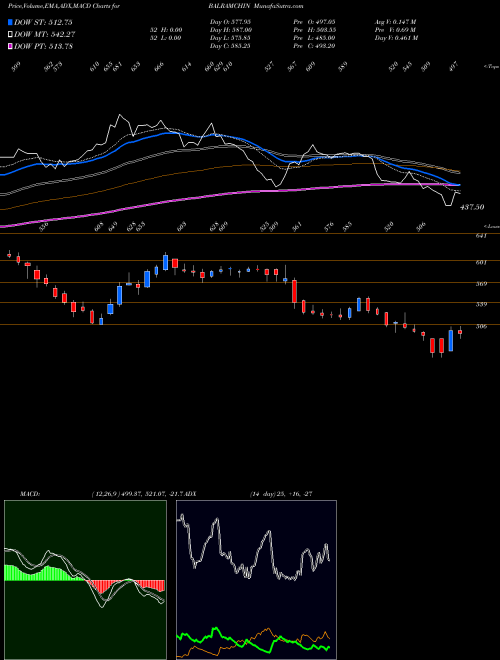This screenshot has width=500, height=660.
Task: Open the MunafaSutra.com link text
Action: [x=278, y=6]
